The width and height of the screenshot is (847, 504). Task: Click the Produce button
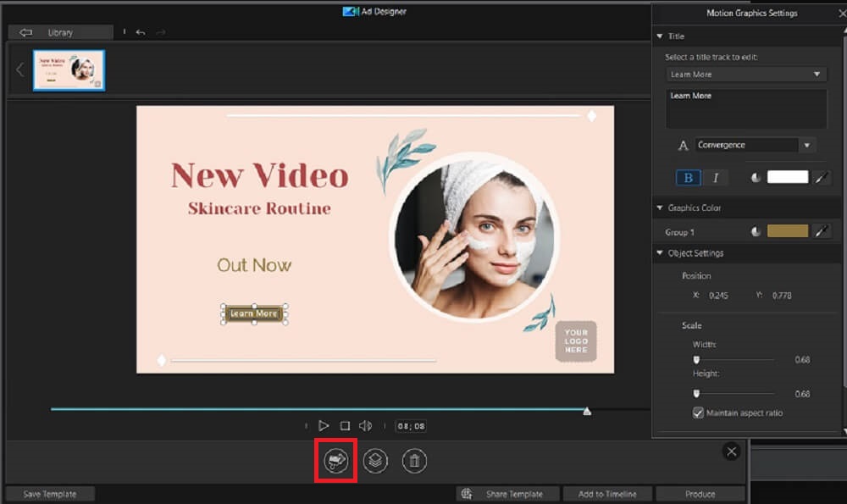tap(700, 492)
